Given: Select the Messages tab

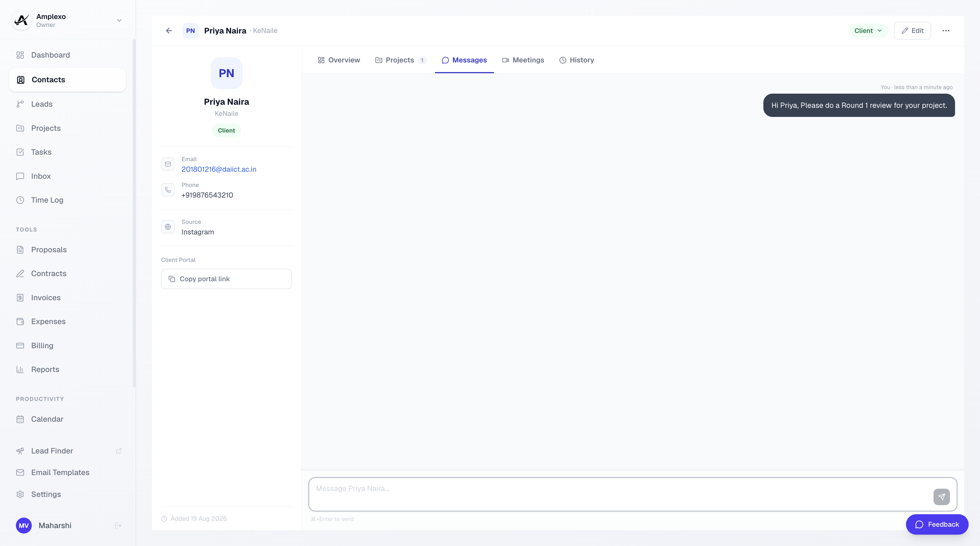Looking at the screenshot, I should [x=464, y=60].
